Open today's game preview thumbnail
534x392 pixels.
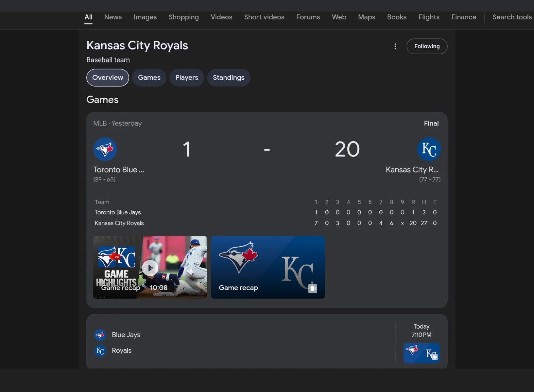[x=422, y=353]
